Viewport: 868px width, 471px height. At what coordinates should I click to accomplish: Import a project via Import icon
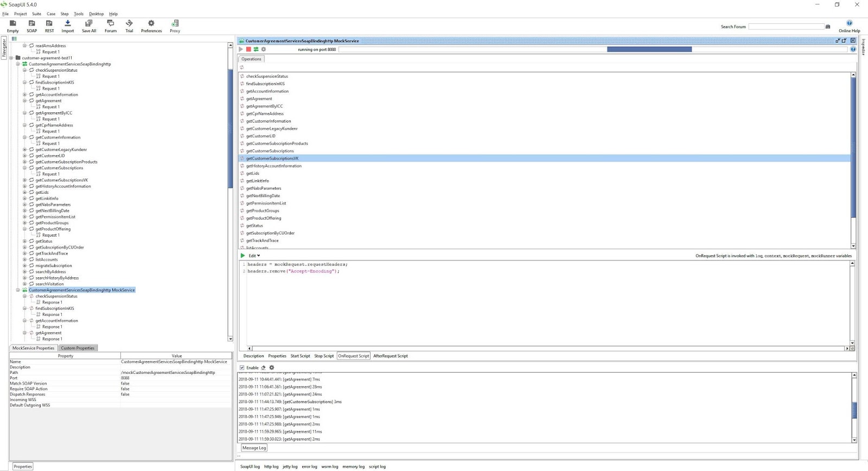pos(68,26)
